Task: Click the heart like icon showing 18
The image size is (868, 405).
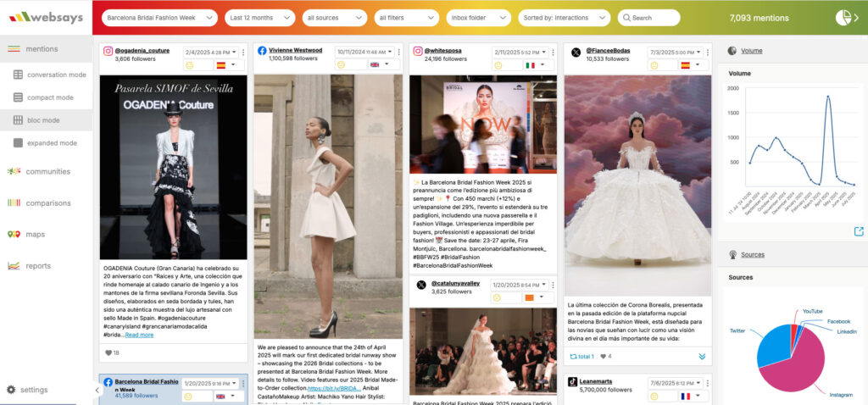Action: (x=108, y=352)
